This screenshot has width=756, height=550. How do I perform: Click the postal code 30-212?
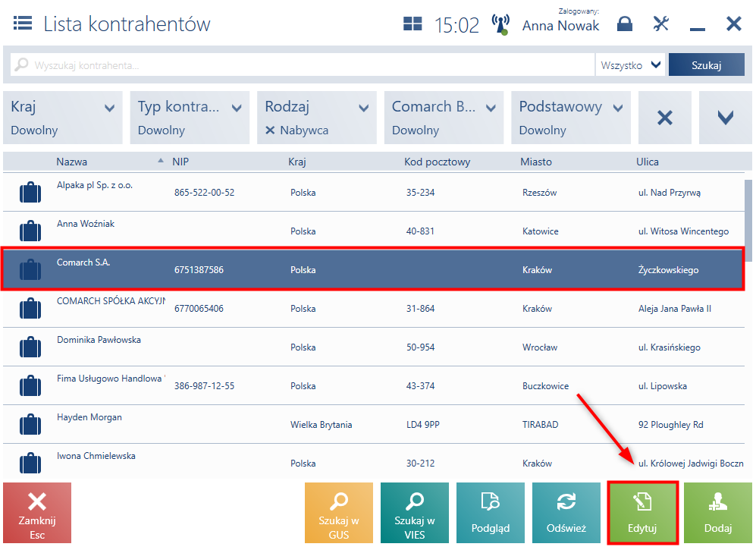pos(420,464)
